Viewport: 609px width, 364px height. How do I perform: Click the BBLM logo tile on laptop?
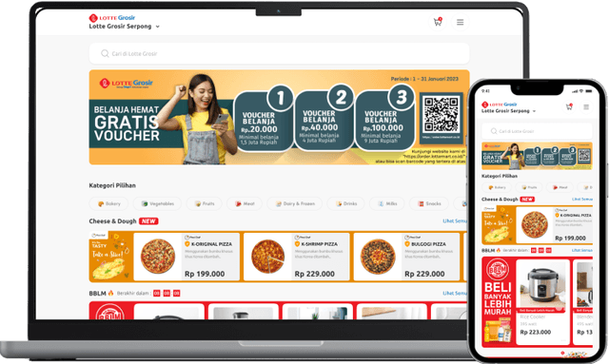coord(110,311)
